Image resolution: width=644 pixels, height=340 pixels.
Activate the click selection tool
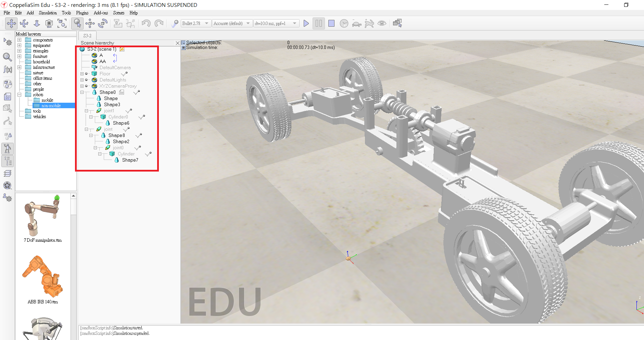pos(77,23)
